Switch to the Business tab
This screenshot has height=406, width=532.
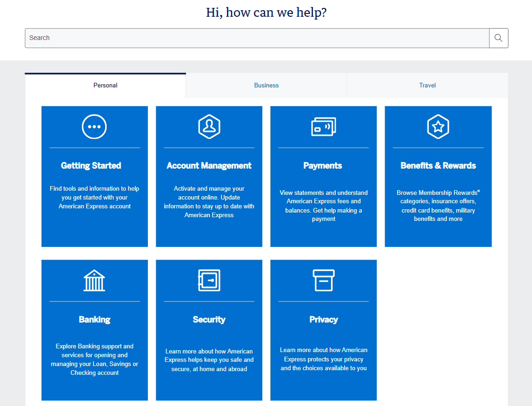click(266, 85)
